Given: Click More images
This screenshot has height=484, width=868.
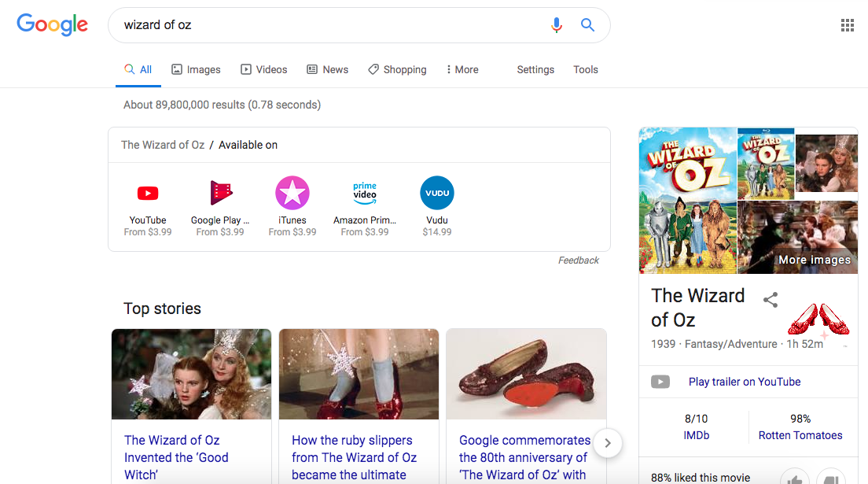Looking at the screenshot, I should 815,260.
